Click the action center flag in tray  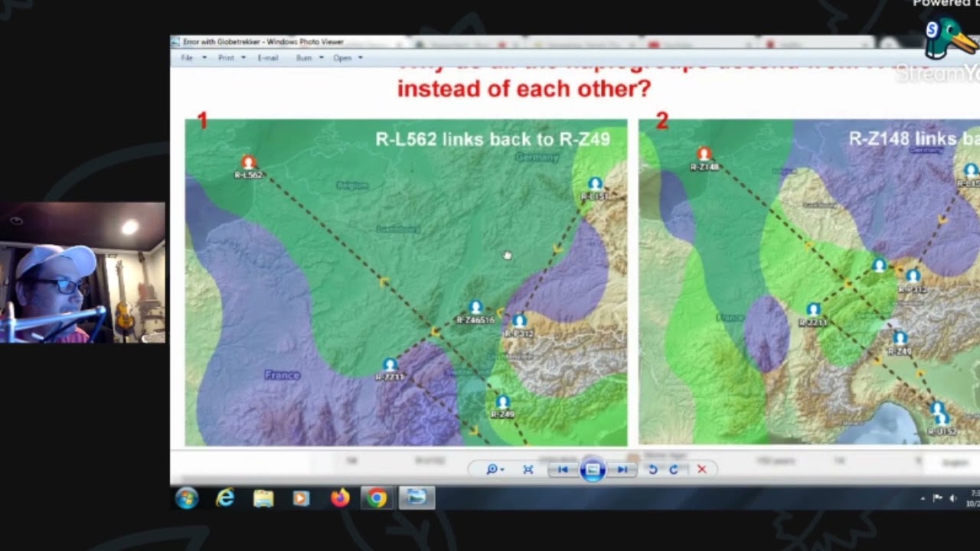[938, 498]
